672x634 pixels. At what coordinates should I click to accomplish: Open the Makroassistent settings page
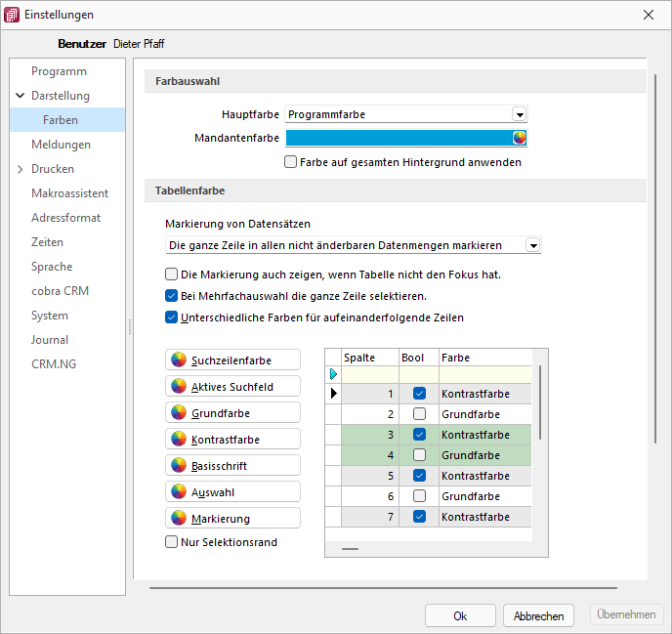pos(69,193)
